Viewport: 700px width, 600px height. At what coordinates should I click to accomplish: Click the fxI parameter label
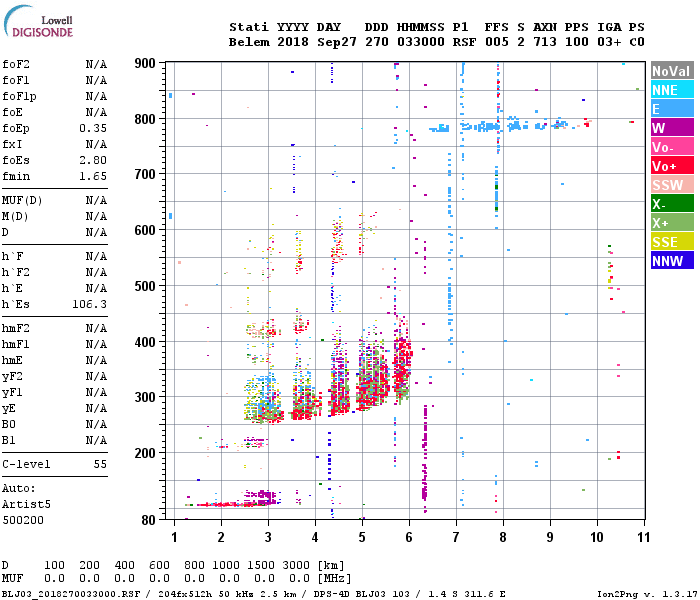coord(12,144)
